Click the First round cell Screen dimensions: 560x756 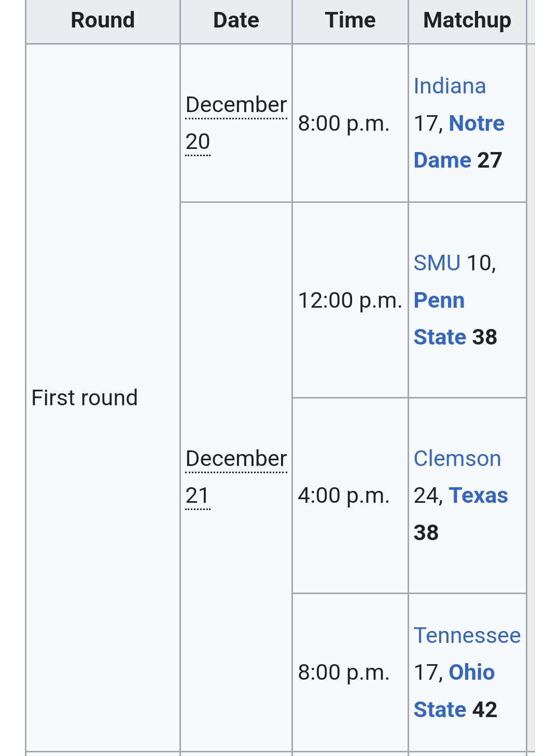[103, 397]
